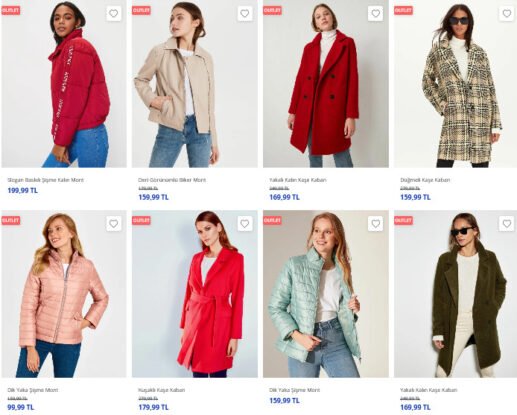Favorite the mint green puffer jacket
The image size is (517, 415).
(x=376, y=224)
